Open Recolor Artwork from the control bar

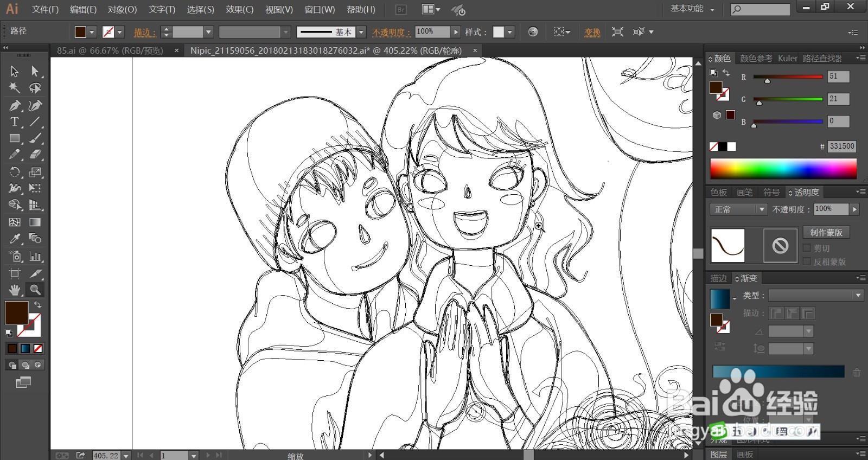(533, 32)
